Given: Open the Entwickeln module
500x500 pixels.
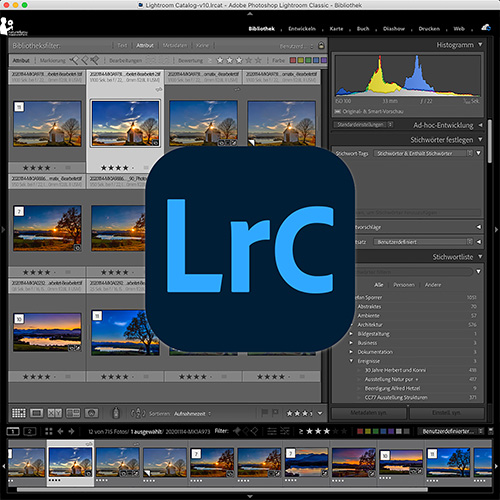Looking at the screenshot, I should tap(302, 29).
